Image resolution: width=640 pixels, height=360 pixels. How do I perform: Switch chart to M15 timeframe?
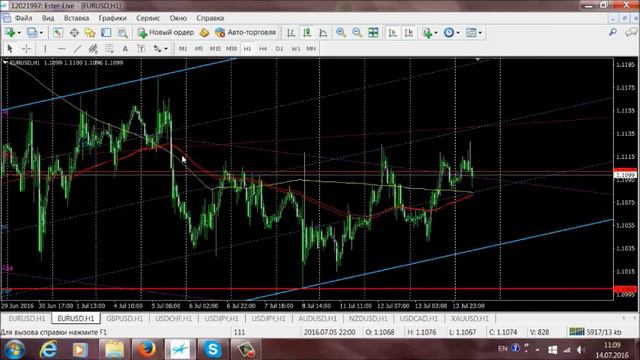coord(215,49)
